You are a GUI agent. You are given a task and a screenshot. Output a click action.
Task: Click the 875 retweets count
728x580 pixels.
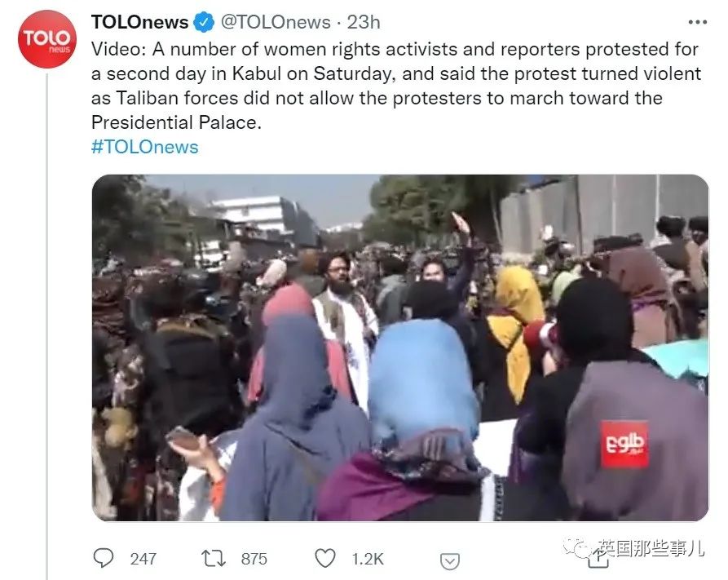254,559
